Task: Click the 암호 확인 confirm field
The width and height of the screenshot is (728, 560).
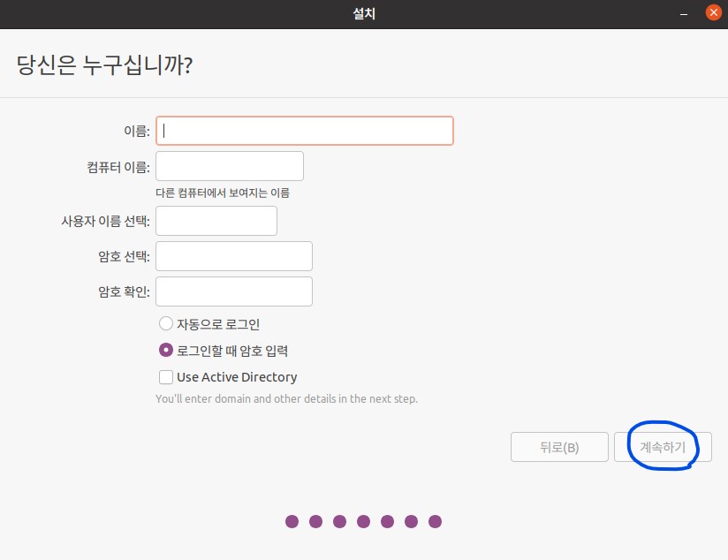Action: [234, 291]
